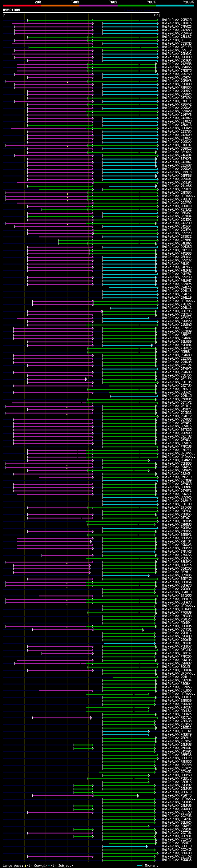Open hit UniRef100_Q9FQY8
The height and width of the screenshot is (868, 197).
[x=177, y=81]
